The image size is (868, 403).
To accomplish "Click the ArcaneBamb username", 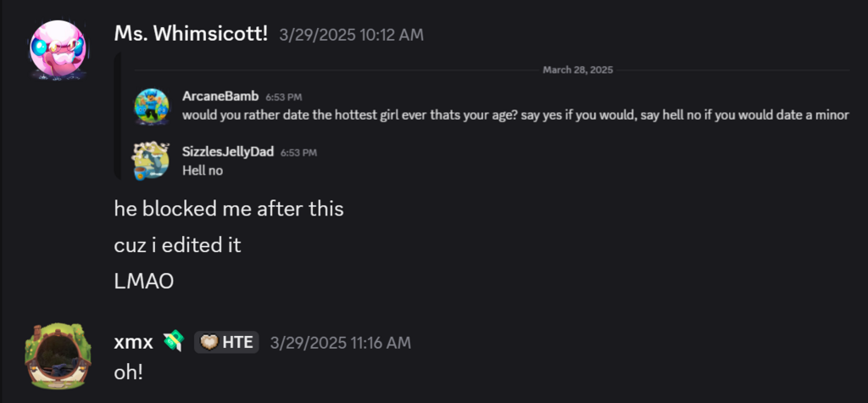I will (220, 97).
